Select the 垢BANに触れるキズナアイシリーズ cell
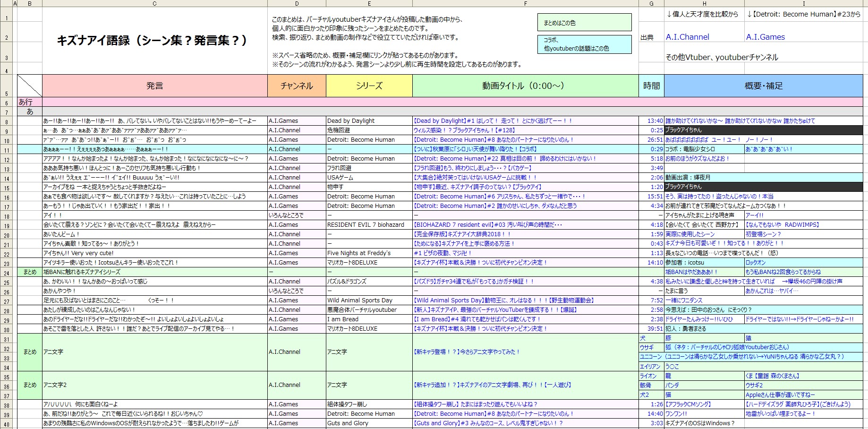This screenshot has width=868, height=429. [x=154, y=272]
